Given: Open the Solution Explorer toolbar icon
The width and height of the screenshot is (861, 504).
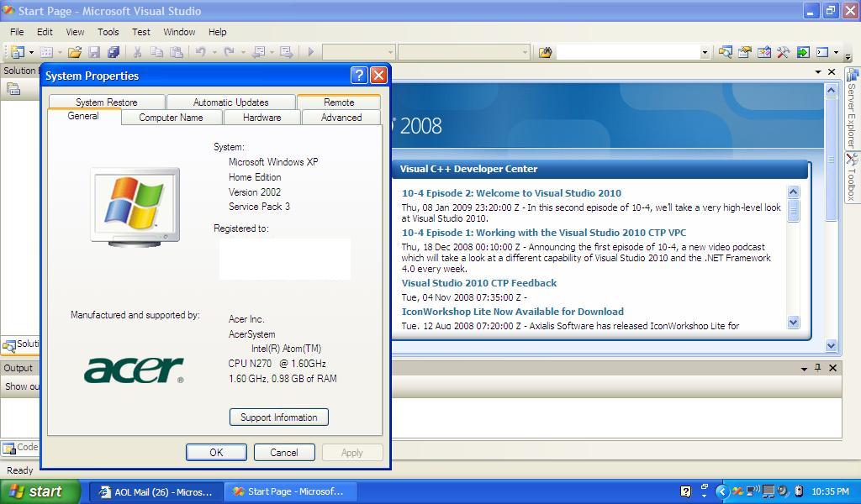Looking at the screenshot, I should (726, 52).
